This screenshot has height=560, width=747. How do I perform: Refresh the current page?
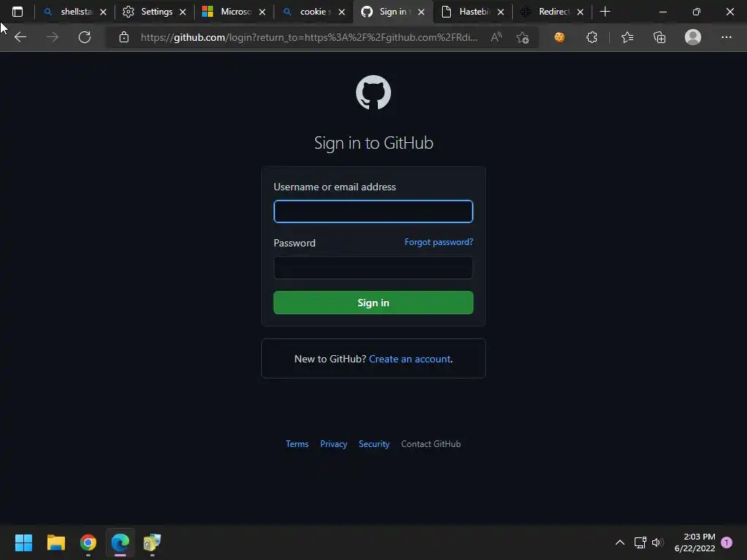point(85,37)
